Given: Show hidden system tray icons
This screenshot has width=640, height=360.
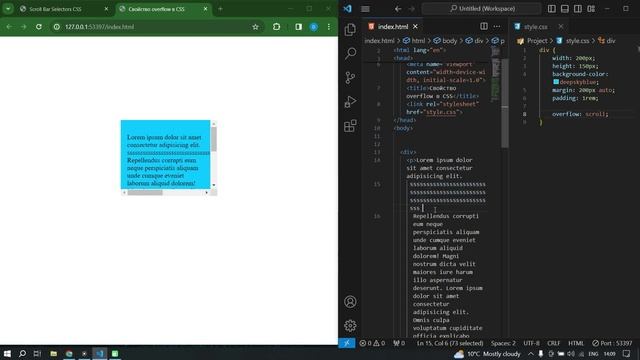Looking at the screenshot, I should 531,354.
